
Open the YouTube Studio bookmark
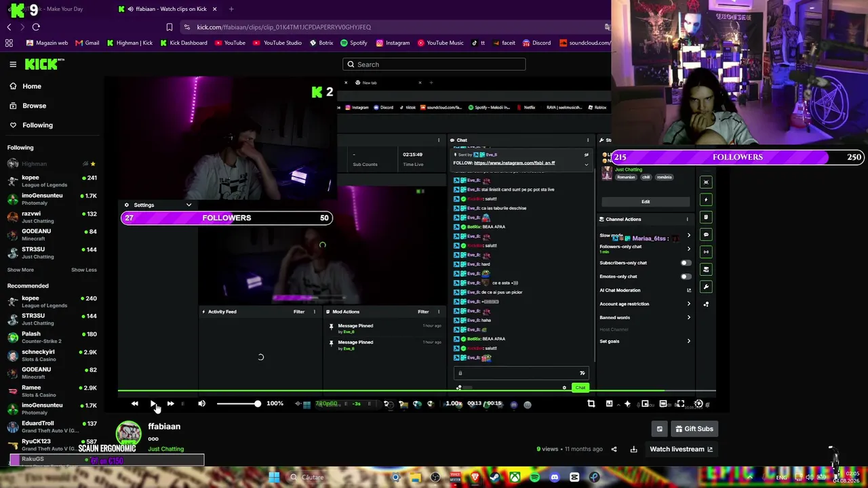[278, 43]
